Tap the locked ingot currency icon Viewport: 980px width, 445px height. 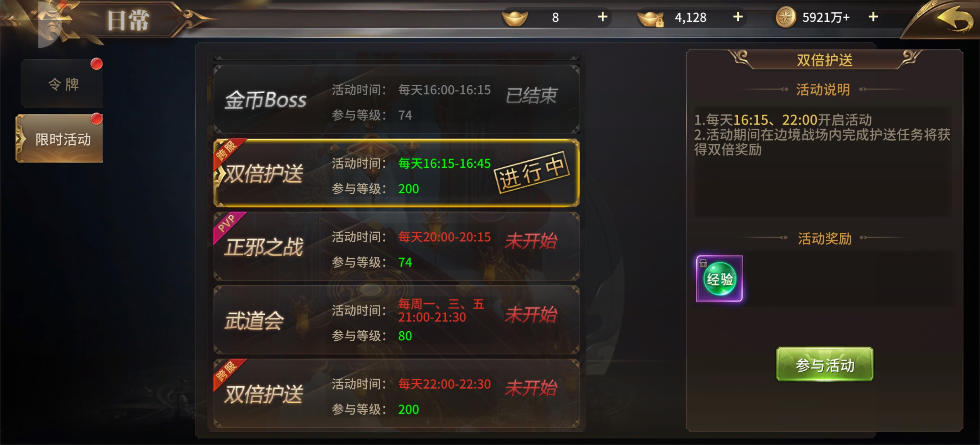[x=651, y=19]
